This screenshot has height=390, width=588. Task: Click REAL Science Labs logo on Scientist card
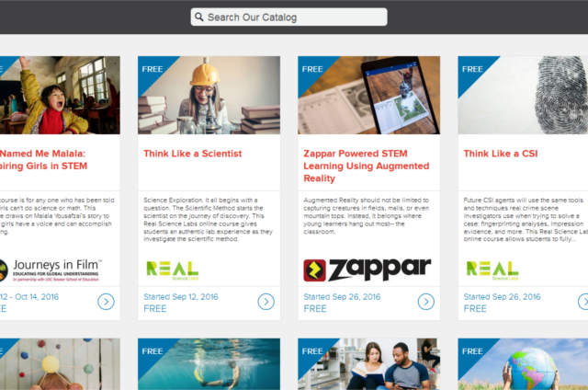pos(172,270)
